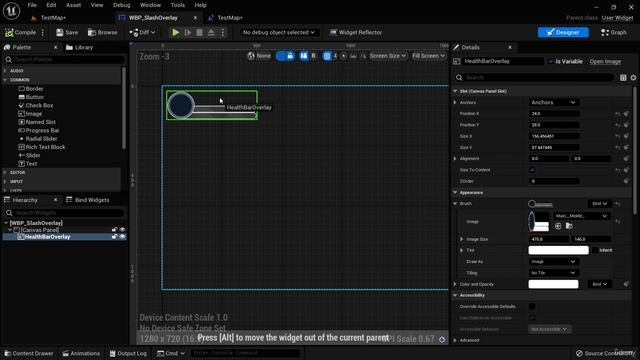Browse to asset in Content Browser

102,32
